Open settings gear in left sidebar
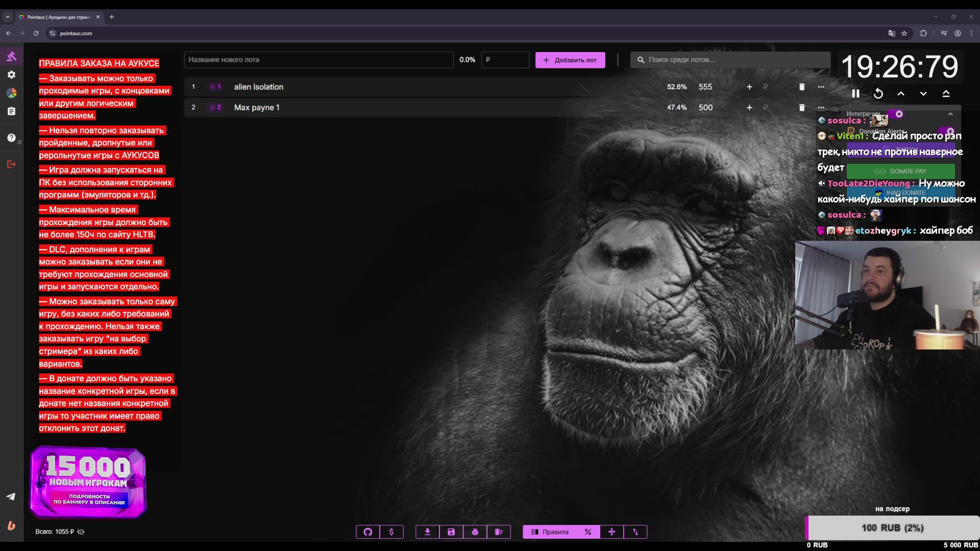The width and height of the screenshot is (980, 551). pyautogui.click(x=11, y=74)
